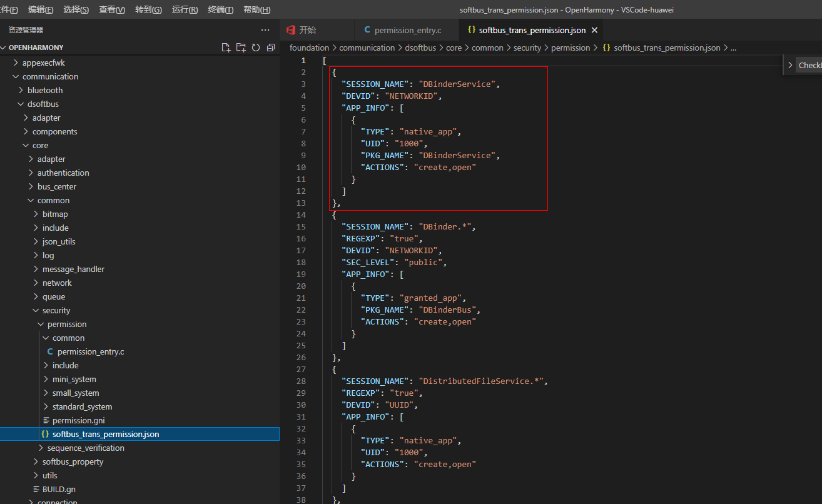Viewport: 822px width, 504px height.
Task: Close the softbus_trans_permission.json tab
Action: 594,30
